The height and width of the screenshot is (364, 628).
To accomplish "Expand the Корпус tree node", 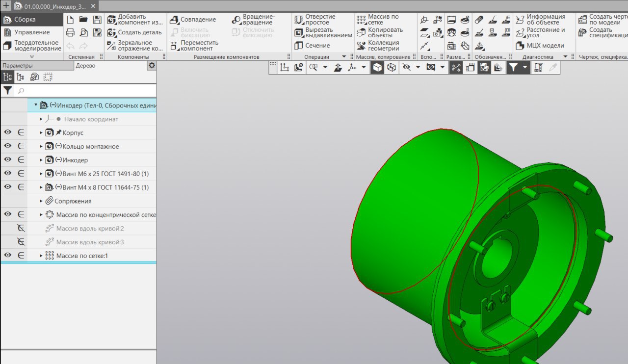I will [x=41, y=133].
